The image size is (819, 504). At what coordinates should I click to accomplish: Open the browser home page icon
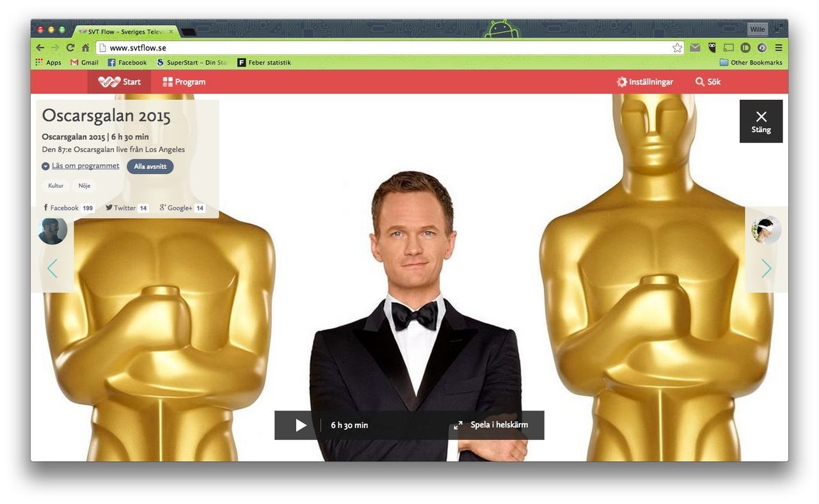[86, 48]
